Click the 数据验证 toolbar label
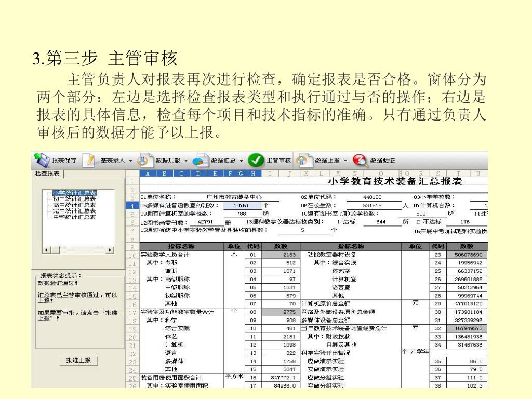The height and width of the screenshot is (399, 532). [382, 161]
